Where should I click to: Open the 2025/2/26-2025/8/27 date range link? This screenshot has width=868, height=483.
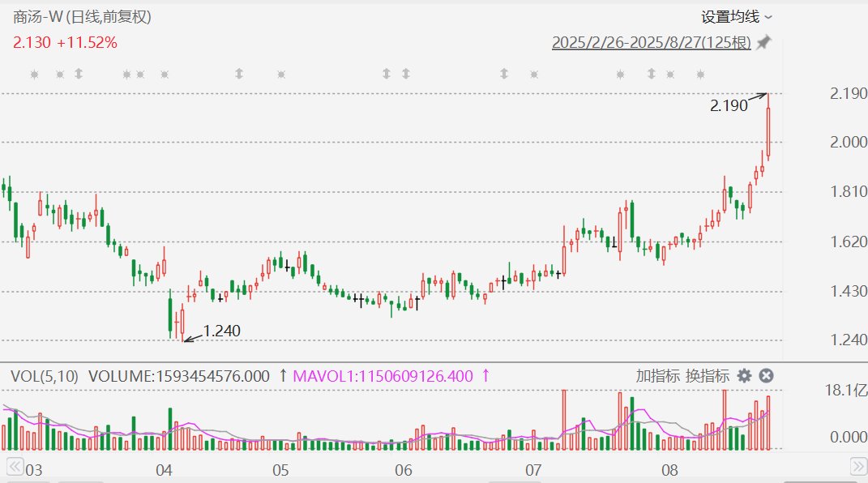pos(651,43)
